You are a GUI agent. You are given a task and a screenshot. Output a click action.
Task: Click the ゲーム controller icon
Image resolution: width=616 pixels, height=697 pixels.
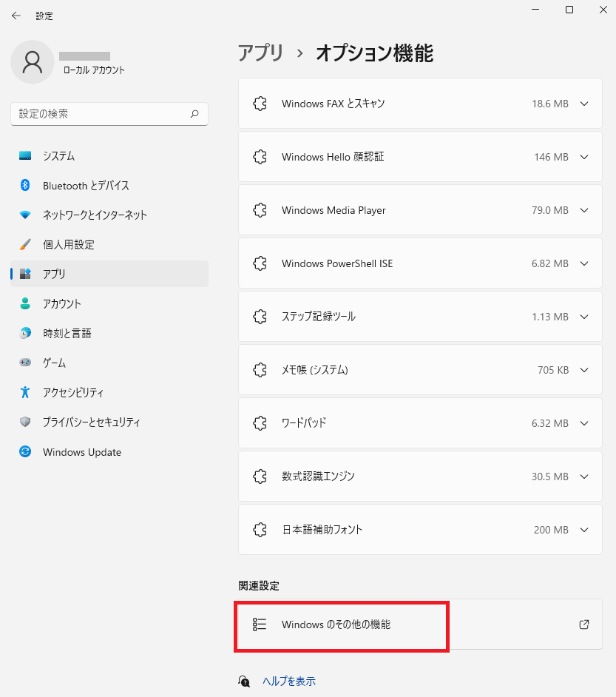tap(25, 363)
